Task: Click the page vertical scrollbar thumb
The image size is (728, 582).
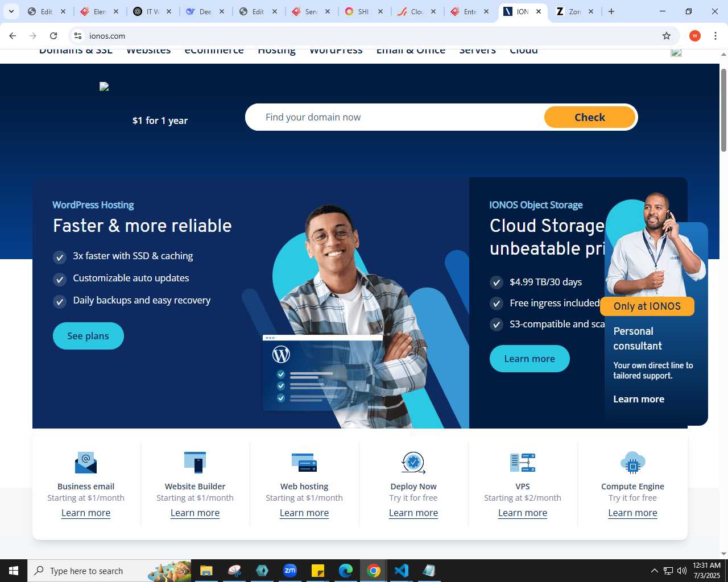Action: click(723, 110)
